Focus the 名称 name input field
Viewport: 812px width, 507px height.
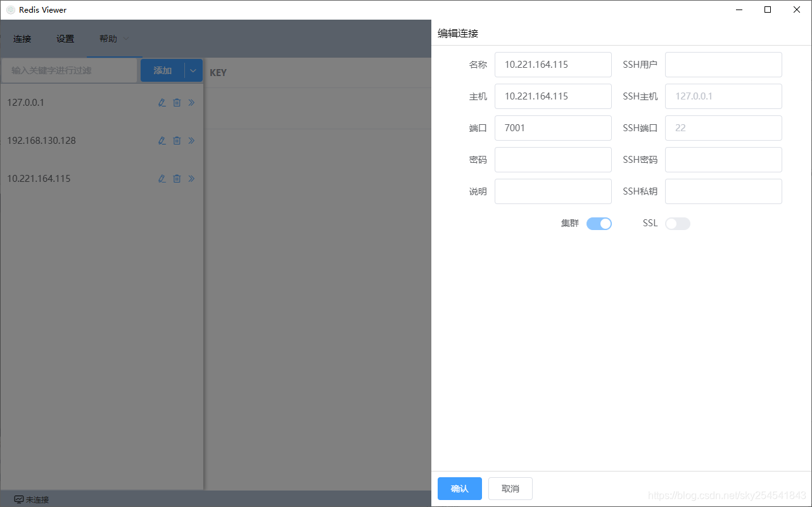coord(553,65)
